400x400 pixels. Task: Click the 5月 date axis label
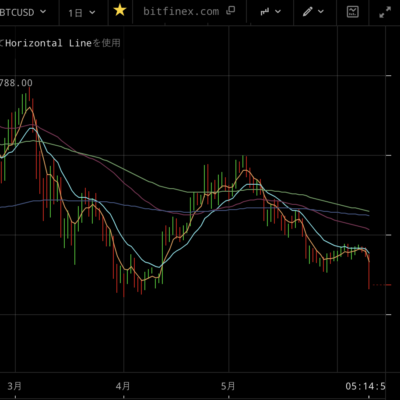[x=228, y=386]
